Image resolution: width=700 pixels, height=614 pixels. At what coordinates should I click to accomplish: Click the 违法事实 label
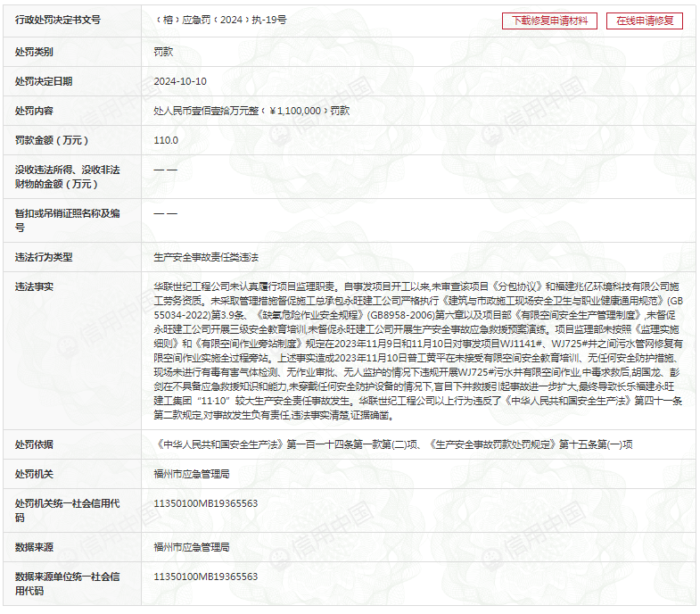point(34,286)
